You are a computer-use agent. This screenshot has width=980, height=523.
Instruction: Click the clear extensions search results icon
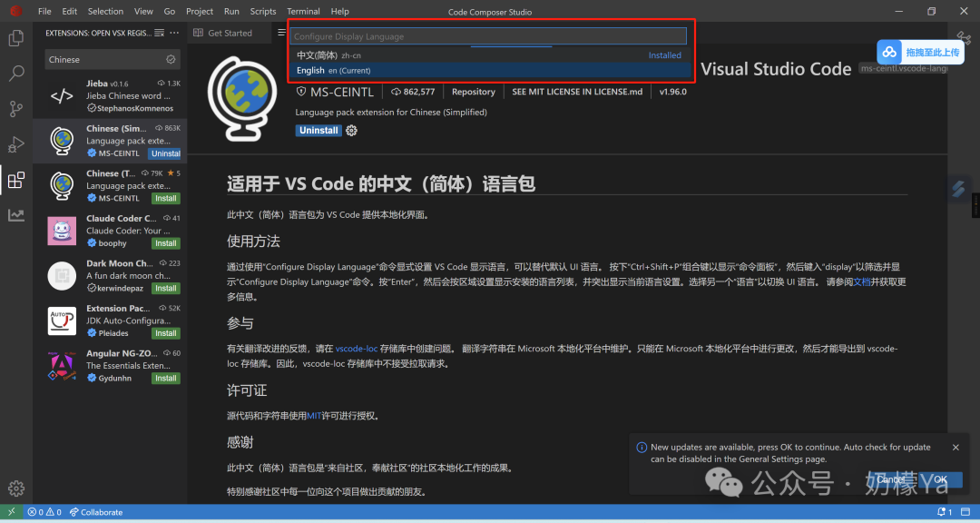[x=160, y=33]
